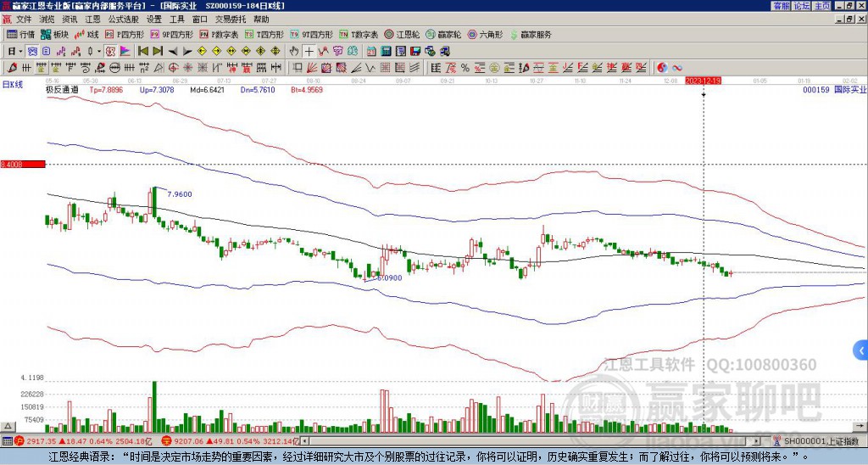Jump to first bar with skip-to-start icon
868x465 pixels.
point(142,52)
